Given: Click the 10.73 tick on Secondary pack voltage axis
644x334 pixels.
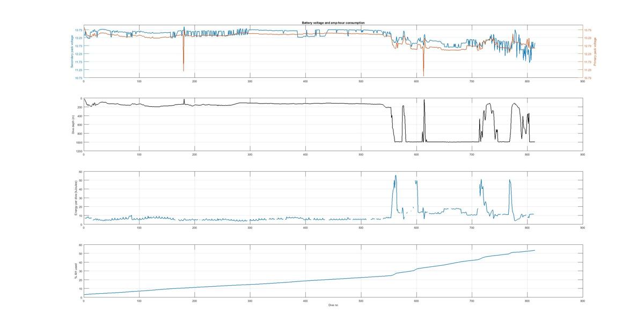Looking at the screenshot, I should [x=78, y=78].
